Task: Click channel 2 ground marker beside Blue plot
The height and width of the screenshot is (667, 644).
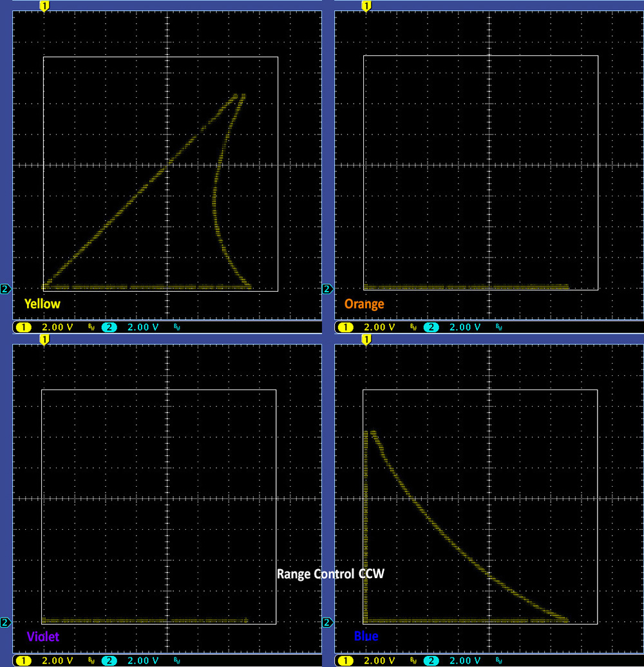Action: click(x=327, y=622)
